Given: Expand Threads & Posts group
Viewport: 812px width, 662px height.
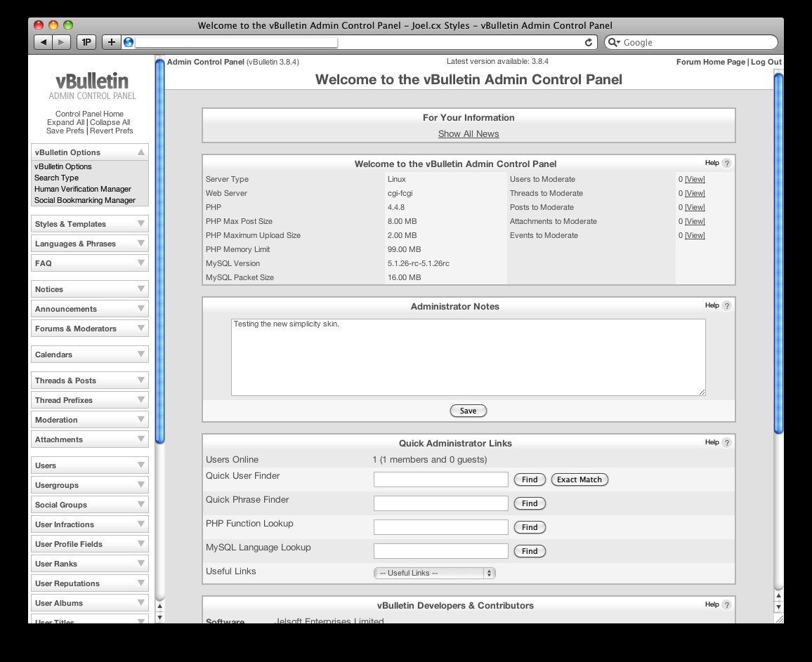Looking at the screenshot, I should [141, 380].
